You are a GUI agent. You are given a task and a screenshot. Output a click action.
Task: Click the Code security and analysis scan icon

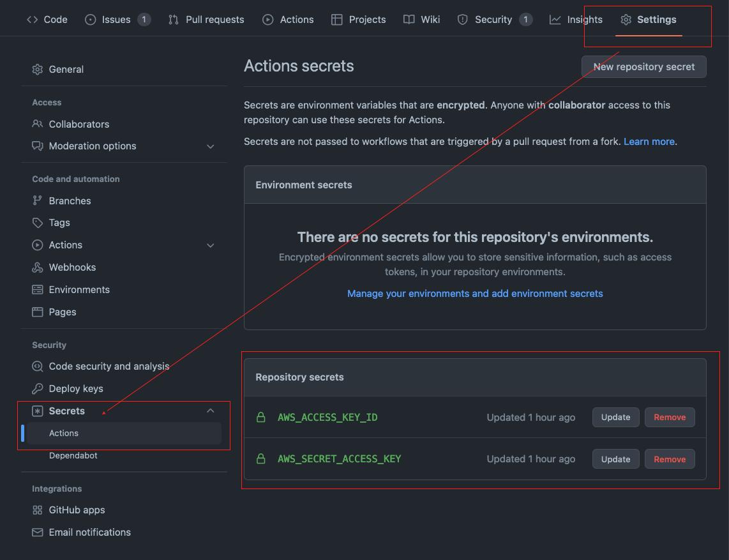point(37,367)
